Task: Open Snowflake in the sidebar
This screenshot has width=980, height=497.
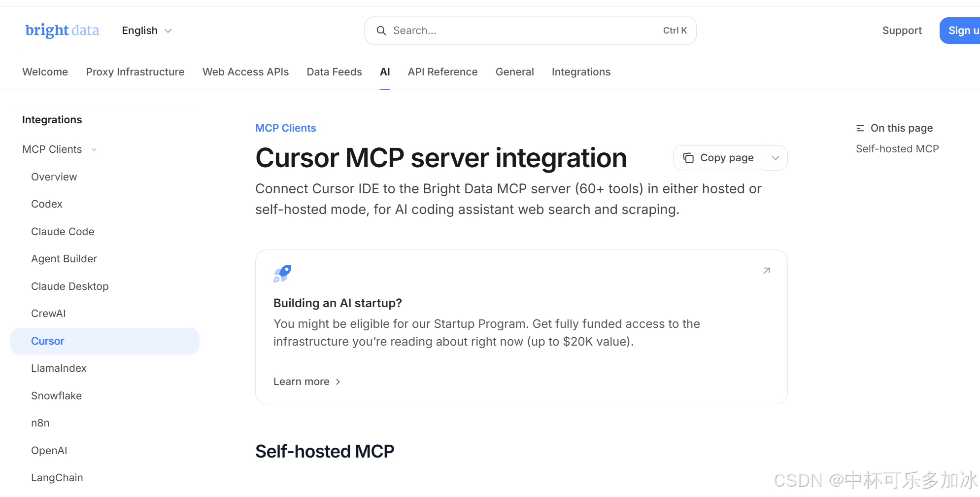Action: pos(57,396)
